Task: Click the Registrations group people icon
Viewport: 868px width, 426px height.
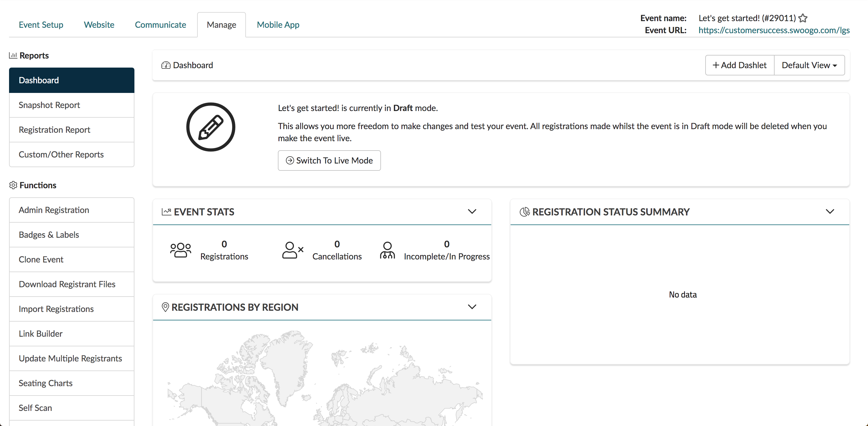Action: coord(180,250)
